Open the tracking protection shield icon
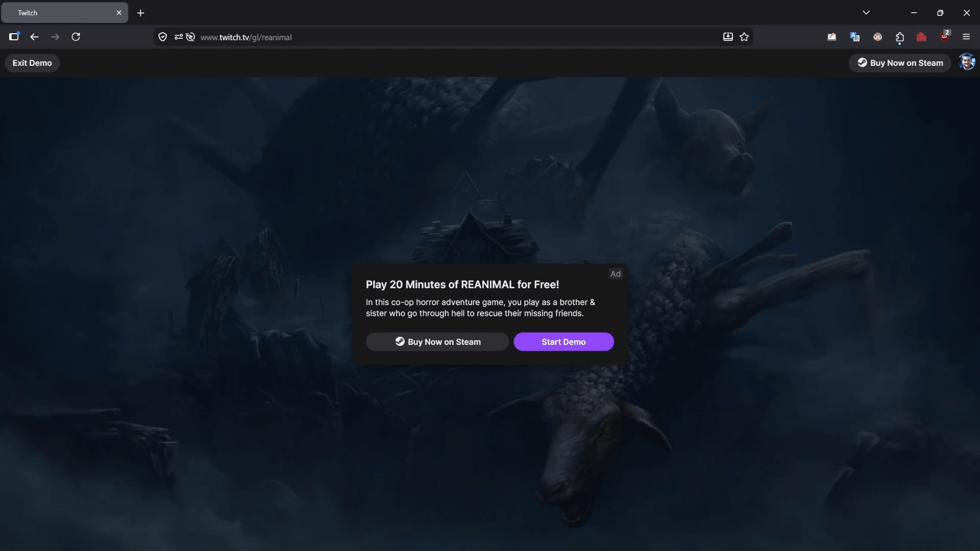Viewport: 980px width, 551px height. click(162, 37)
